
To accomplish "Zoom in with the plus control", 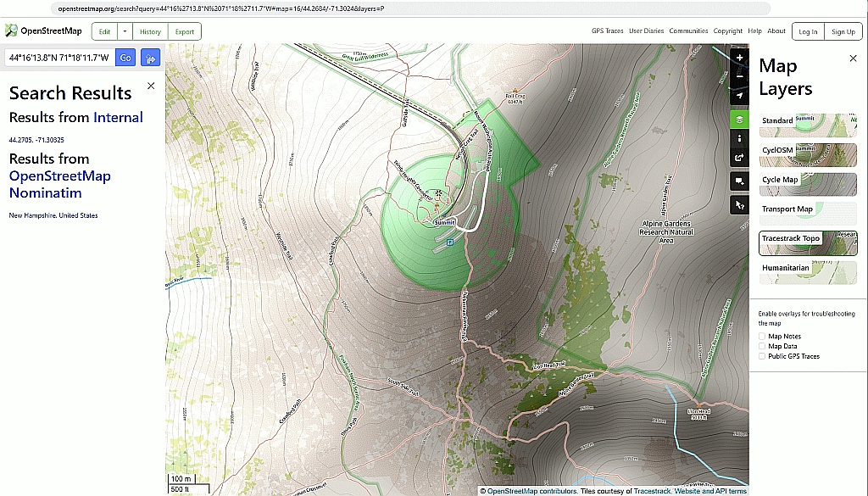I will (739, 58).
